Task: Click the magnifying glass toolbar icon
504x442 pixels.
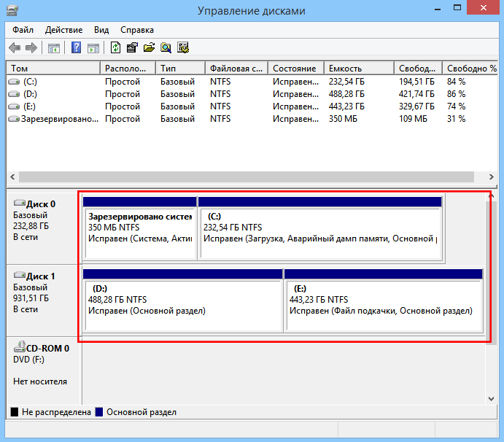Action: click(x=166, y=48)
